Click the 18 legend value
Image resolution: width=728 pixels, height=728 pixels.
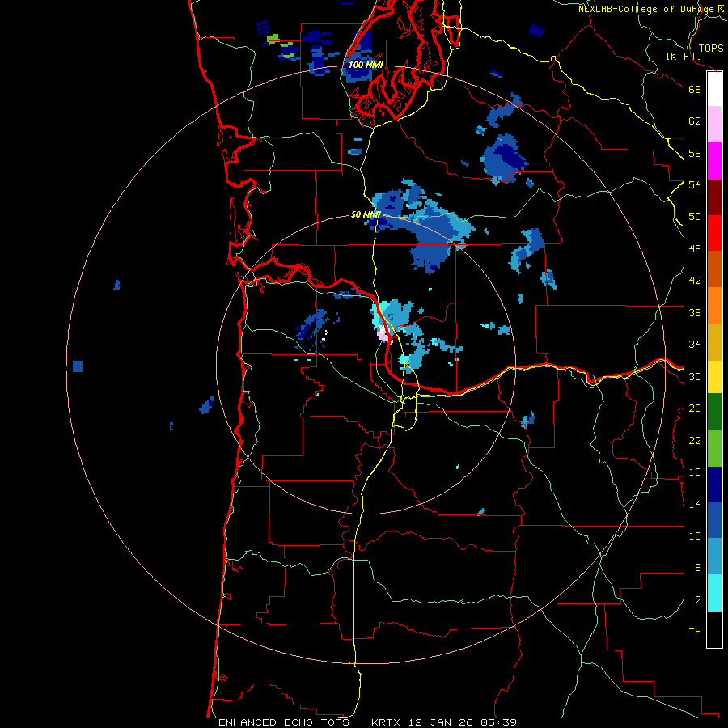[x=695, y=472]
